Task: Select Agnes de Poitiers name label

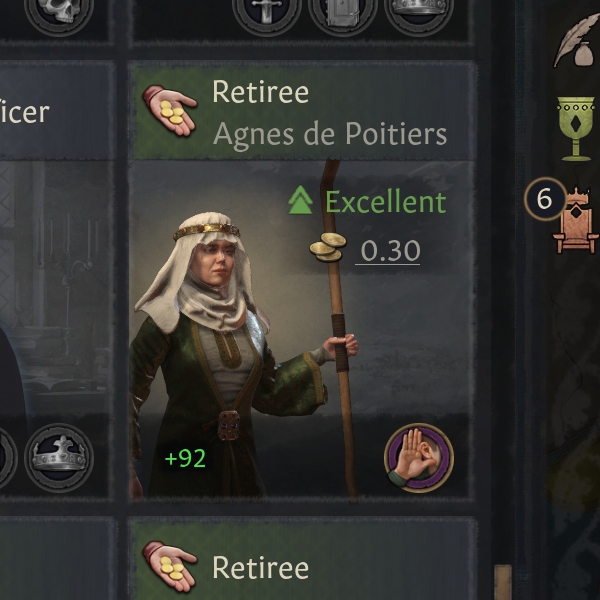Action: click(330, 135)
